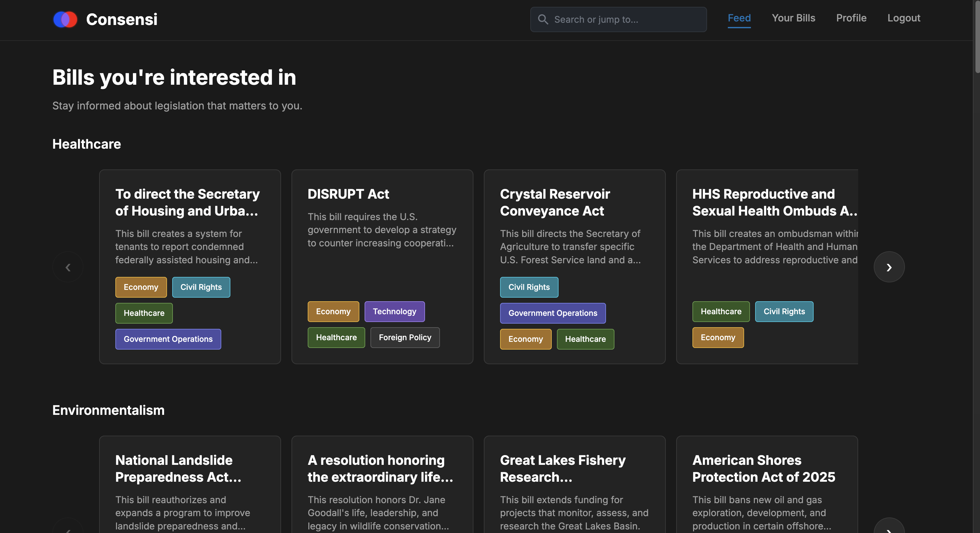The image size is (980, 533).
Task: Click the Technology tag on DISRUPT Act
Action: [x=394, y=311]
